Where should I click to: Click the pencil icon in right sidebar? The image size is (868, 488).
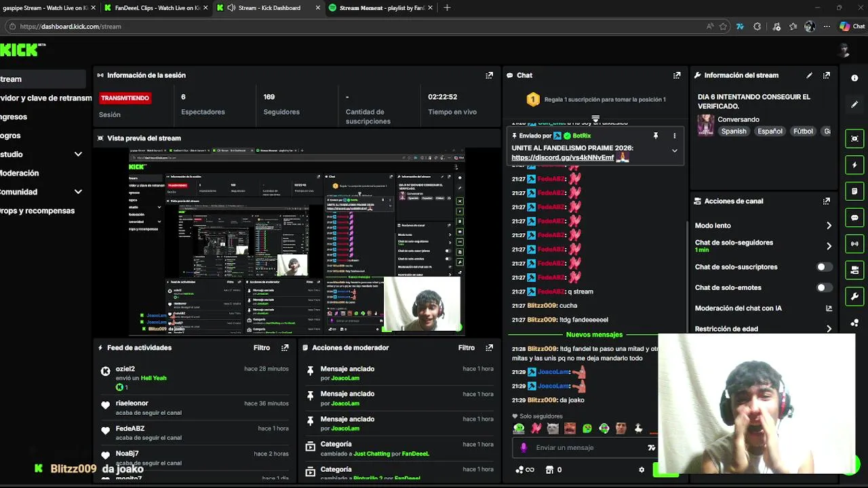pos(854,104)
